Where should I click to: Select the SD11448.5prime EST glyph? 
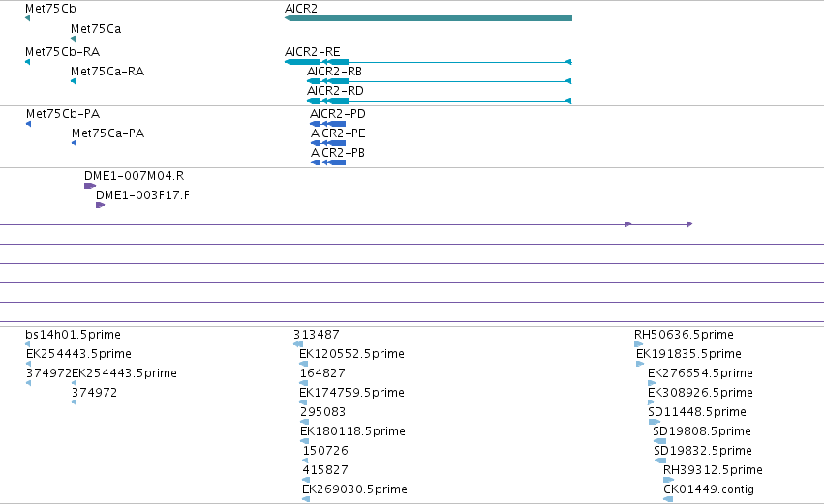click(655, 422)
